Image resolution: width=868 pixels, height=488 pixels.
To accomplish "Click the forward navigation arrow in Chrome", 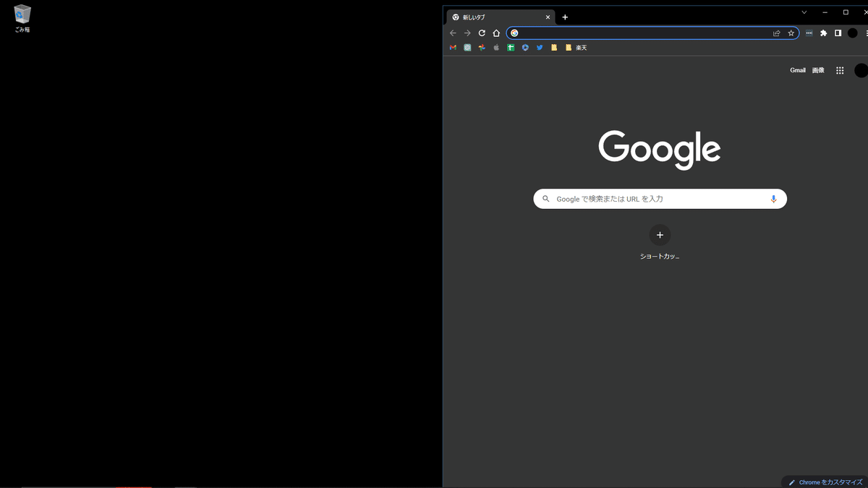I will [467, 33].
